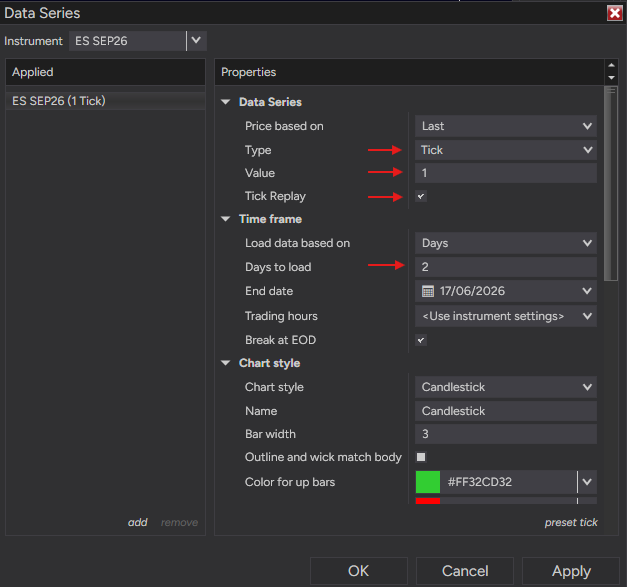Click the Name field containing Candlestick

click(506, 411)
